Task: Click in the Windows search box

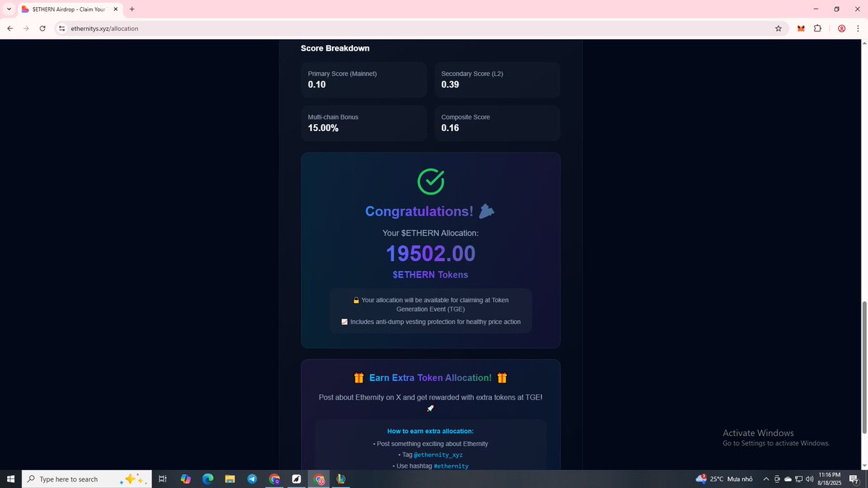Action: coord(80,479)
